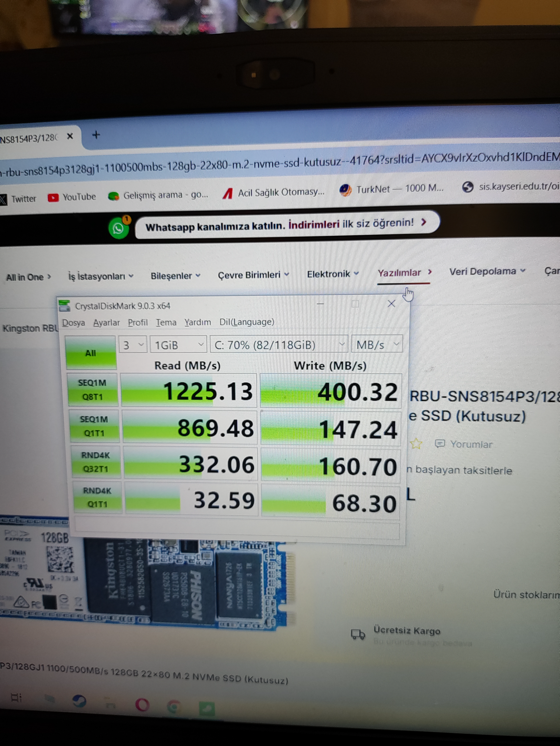The image size is (560, 746).
Task: Open the test count dropdown showing 3
Action: pos(133,345)
